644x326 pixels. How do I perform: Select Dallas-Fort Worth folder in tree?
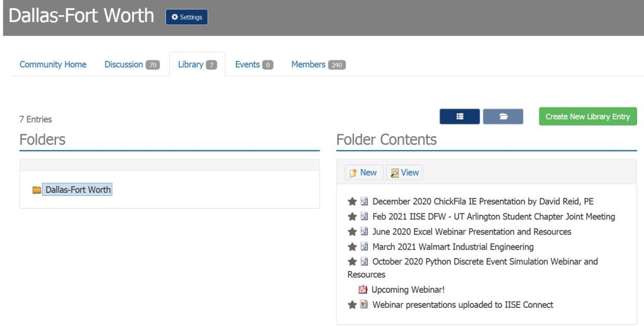77,190
